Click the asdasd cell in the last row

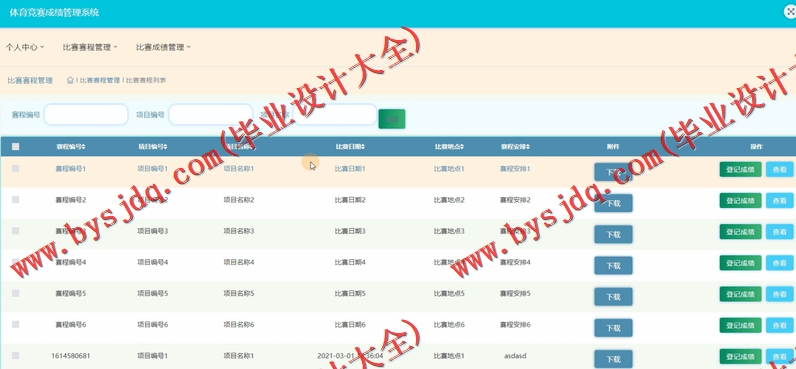515,356
